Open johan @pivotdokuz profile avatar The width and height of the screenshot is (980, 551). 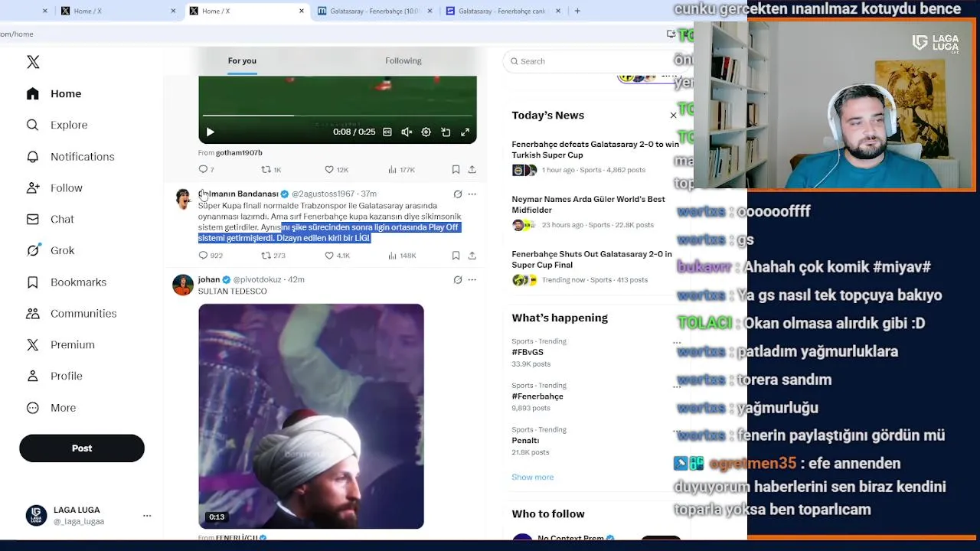[x=183, y=285]
